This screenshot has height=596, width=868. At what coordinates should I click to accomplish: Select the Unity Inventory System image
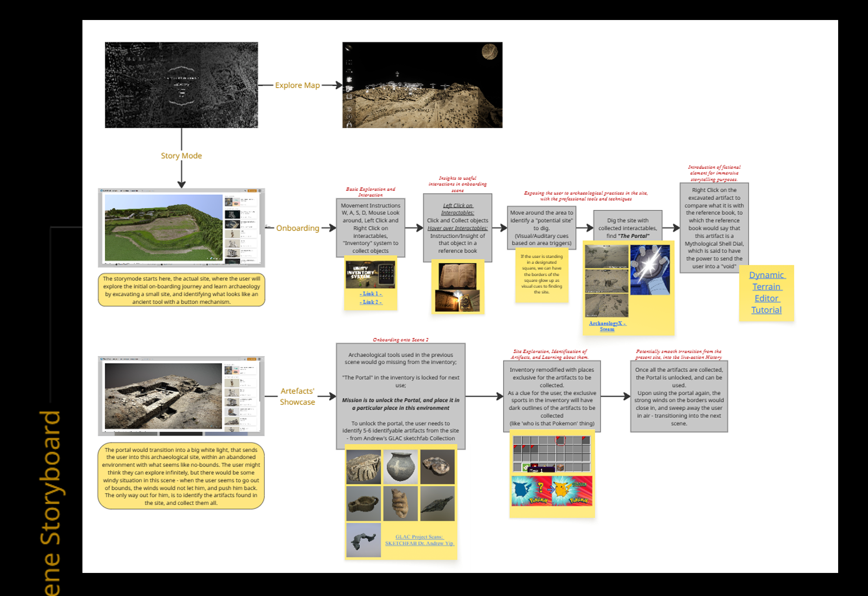(x=370, y=274)
